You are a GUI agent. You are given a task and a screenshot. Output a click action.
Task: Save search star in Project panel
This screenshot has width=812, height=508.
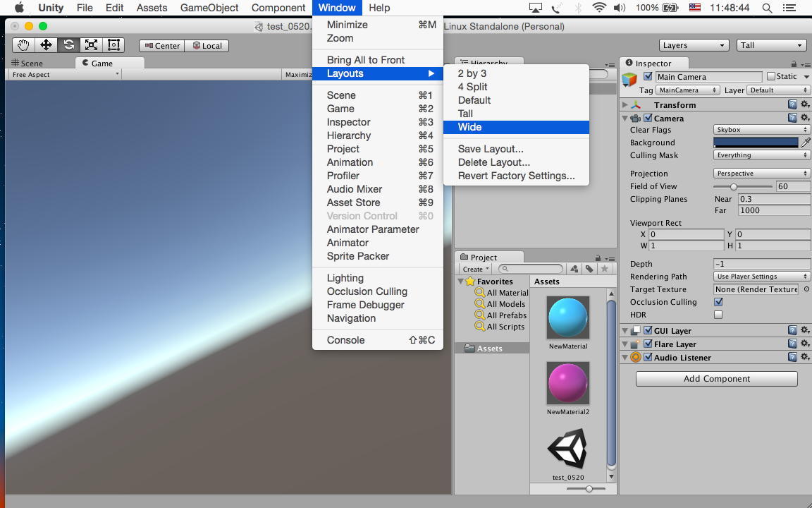(604, 269)
